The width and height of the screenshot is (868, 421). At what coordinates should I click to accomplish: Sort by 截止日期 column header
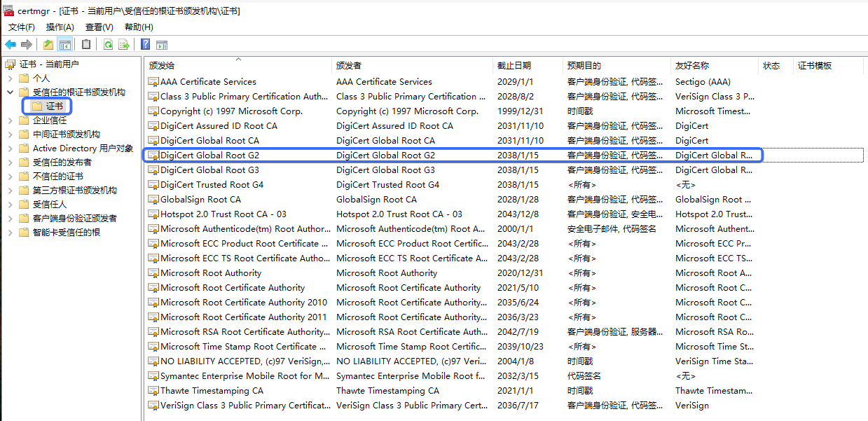pos(514,66)
